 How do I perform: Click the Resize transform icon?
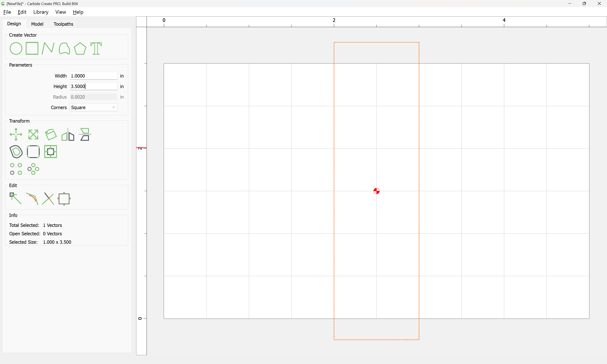(x=33, y=134)
